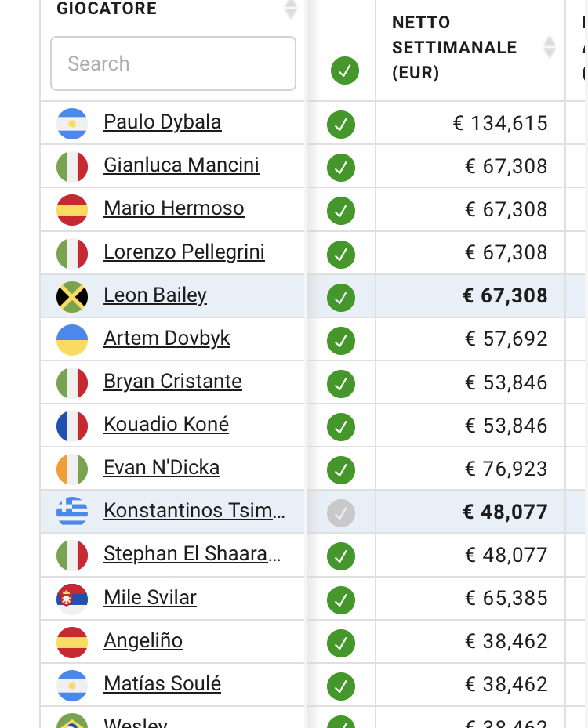
Task: Click the Serbia flag beside Mile Svilar
Action: [72, 599]
